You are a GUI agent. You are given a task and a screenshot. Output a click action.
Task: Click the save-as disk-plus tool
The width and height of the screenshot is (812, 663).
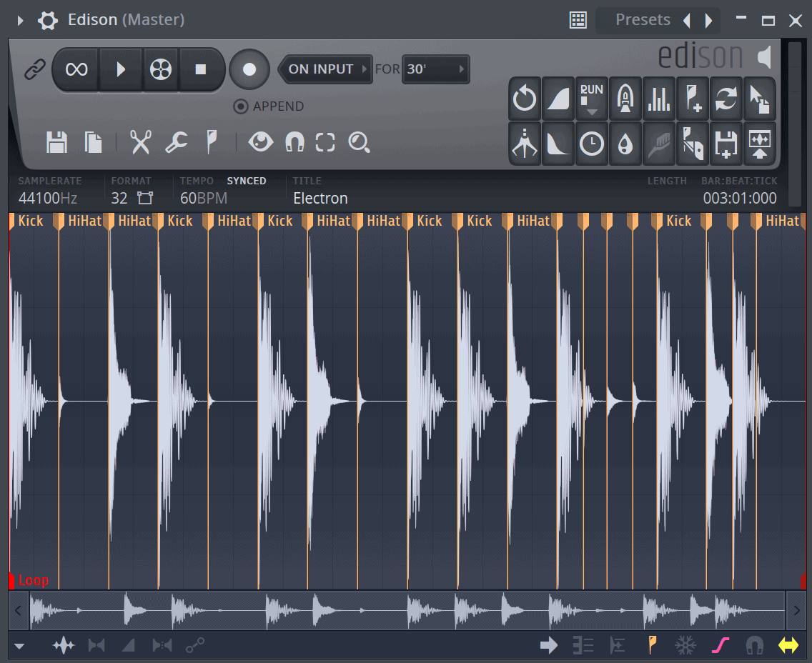(726, 144)
